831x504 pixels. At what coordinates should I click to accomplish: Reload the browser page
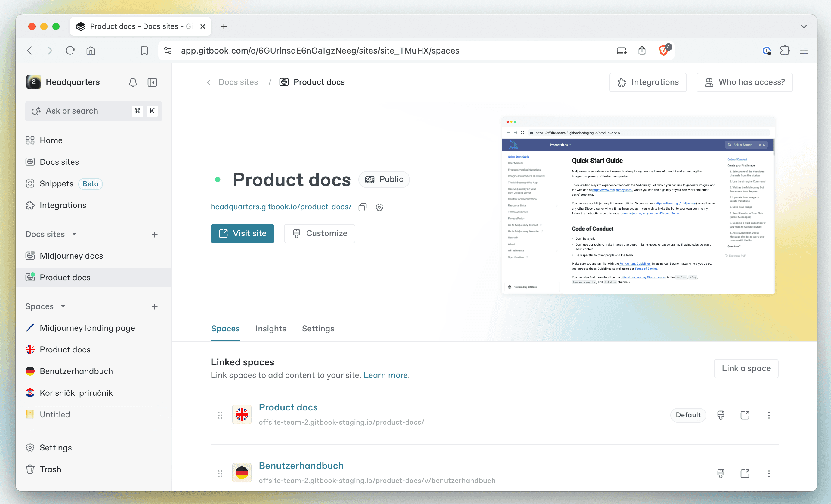[70, 51]
